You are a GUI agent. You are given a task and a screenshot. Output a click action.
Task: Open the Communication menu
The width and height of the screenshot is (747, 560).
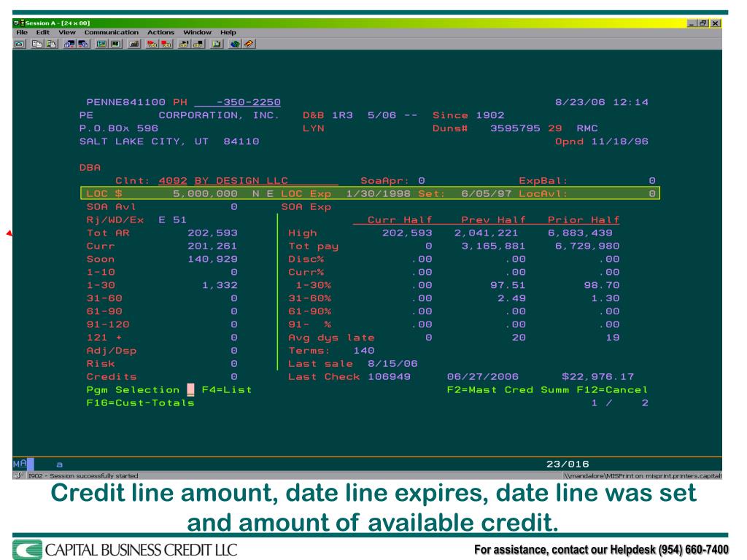[x=111, y=32]
